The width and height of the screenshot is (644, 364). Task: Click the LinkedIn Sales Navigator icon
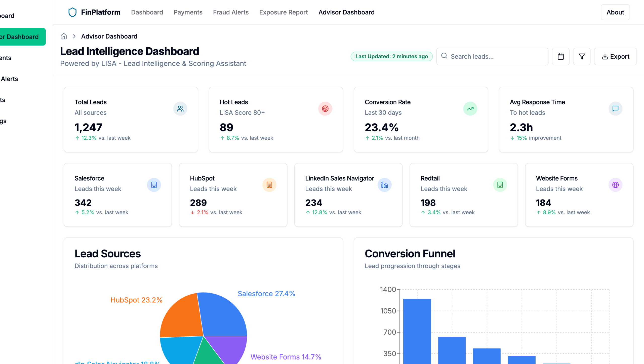tap(384, 185)
